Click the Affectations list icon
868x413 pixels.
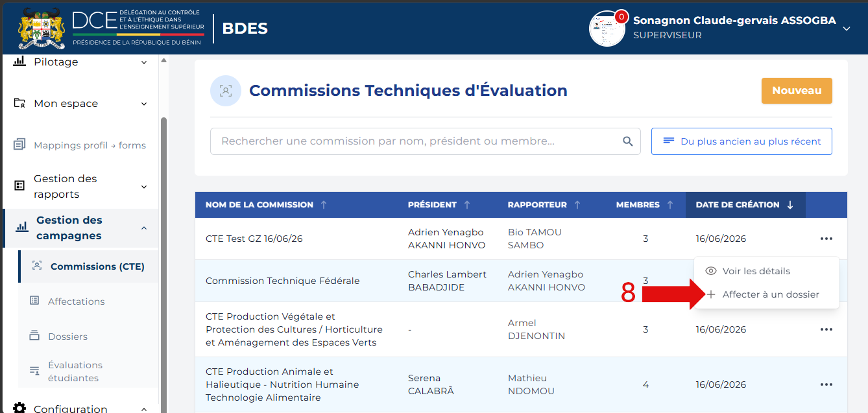coord(34,301)
